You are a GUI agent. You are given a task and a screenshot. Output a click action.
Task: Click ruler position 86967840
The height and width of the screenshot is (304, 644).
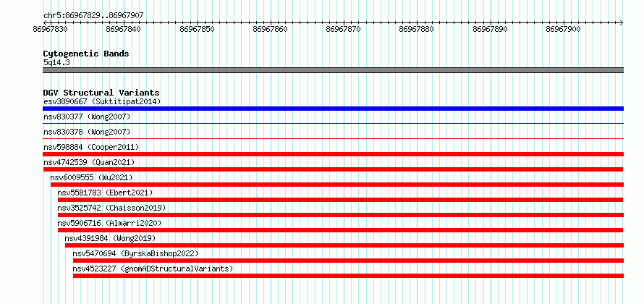point(123,29)
